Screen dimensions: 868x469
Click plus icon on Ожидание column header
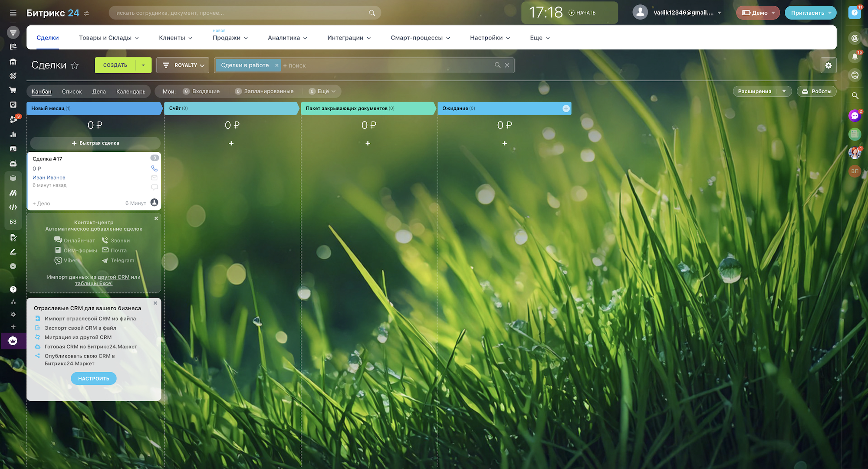566,108
